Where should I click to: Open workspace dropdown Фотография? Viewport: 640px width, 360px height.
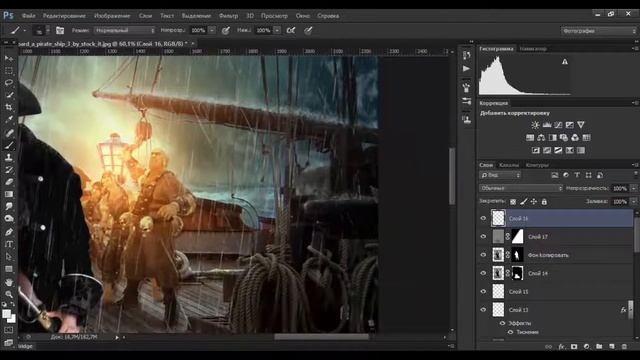[x=598, y=31]
